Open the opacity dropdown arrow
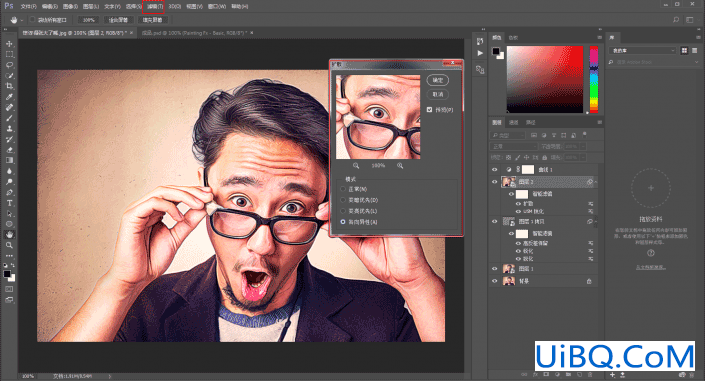The width and height of the screenshot is (705, 381). point(583,146)
